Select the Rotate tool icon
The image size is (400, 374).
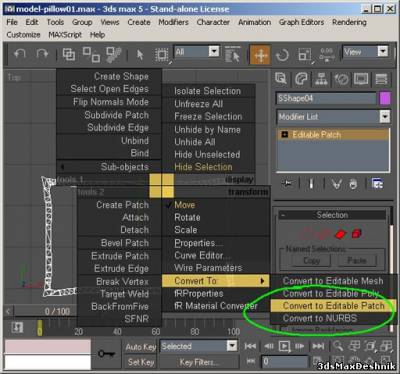(282, 55)
